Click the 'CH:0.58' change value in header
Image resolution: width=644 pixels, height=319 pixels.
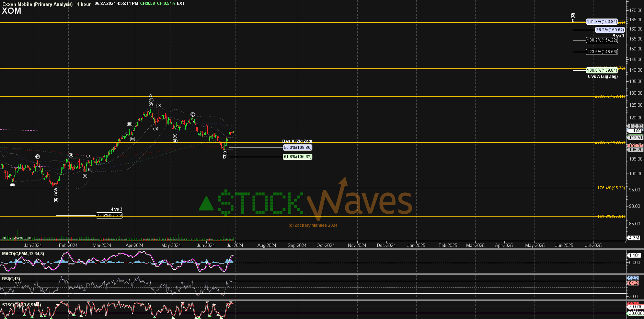point(148,3)
